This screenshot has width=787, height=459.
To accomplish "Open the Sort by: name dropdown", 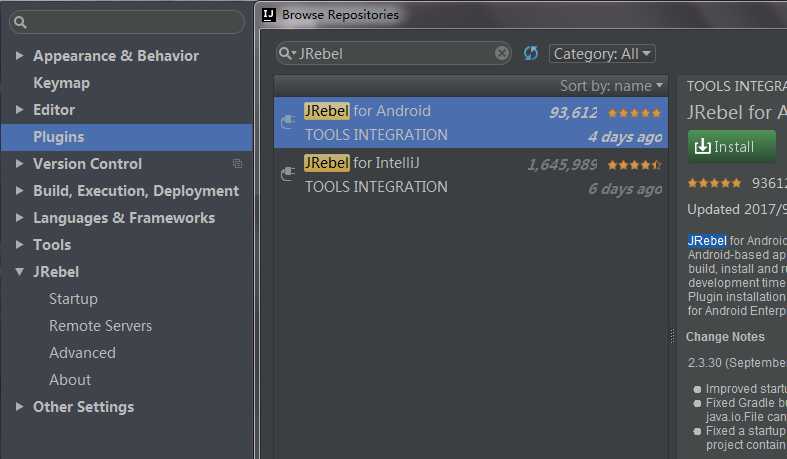I will 611,86.
